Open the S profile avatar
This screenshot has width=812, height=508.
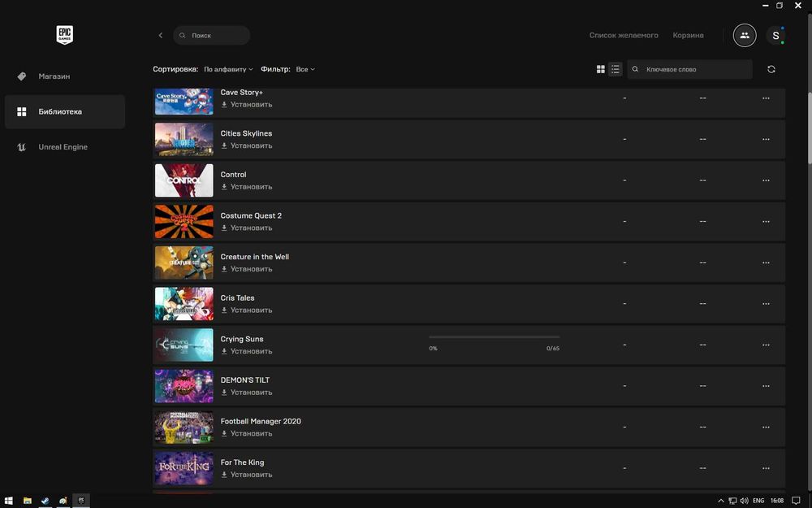[x=775, y=35]
